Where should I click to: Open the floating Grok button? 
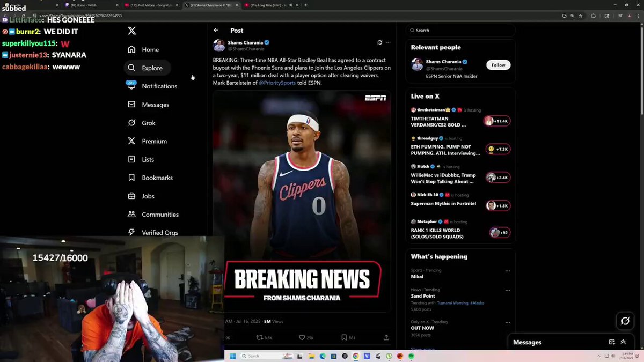(625, 321)
